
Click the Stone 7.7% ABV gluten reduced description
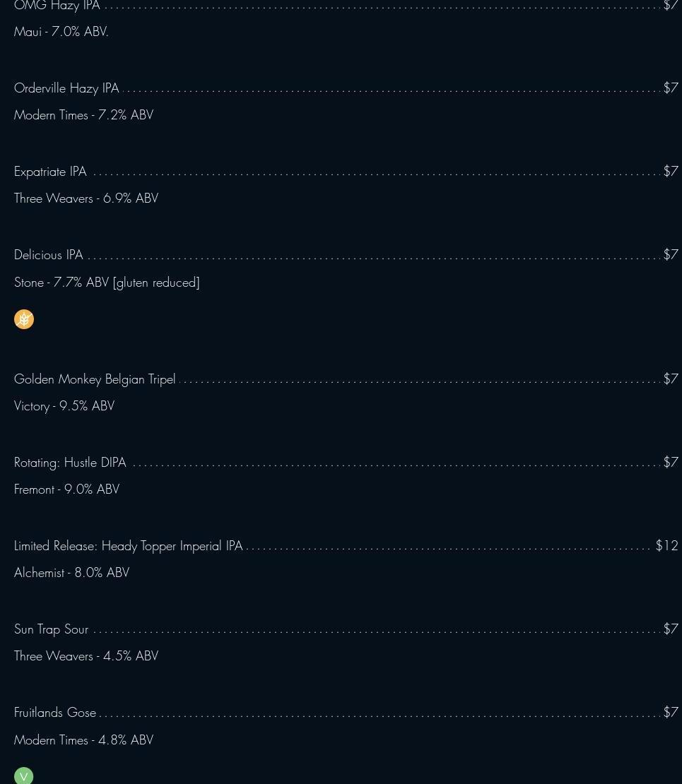107,283
